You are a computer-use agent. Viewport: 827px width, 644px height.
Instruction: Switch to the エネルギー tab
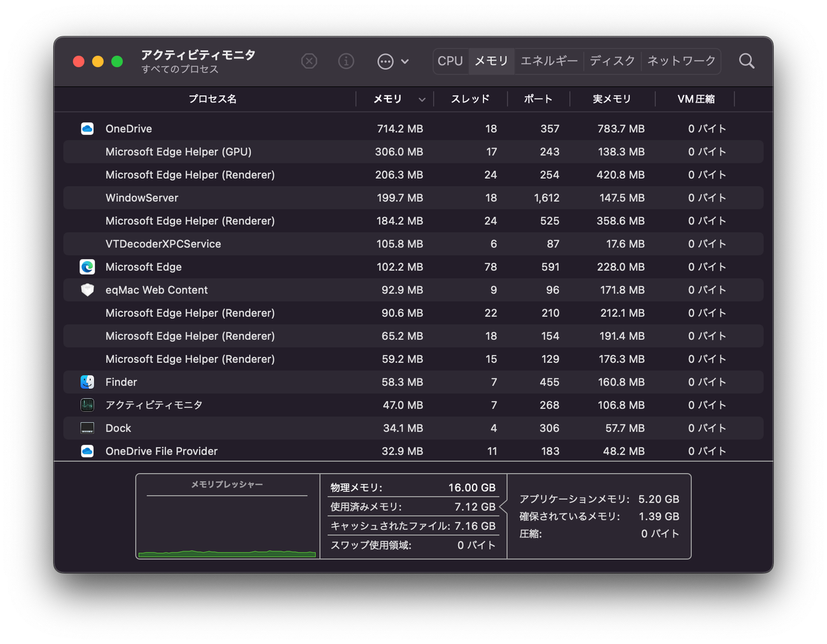click(548, 61)
